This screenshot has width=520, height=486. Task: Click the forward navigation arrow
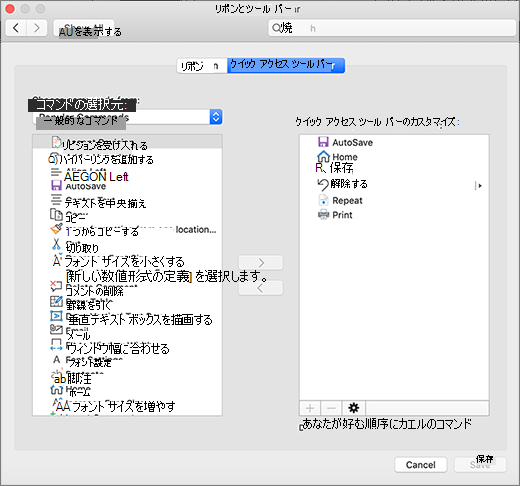(37, 28)
